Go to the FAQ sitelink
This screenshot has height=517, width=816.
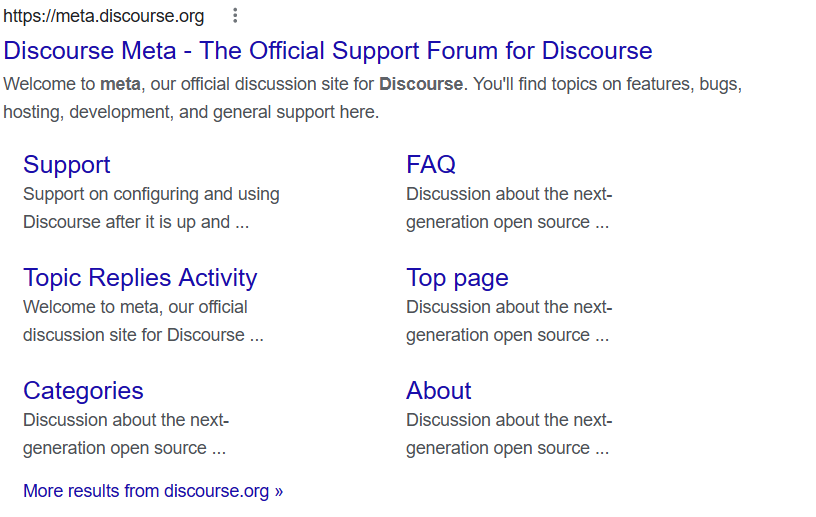pos(430,165)
